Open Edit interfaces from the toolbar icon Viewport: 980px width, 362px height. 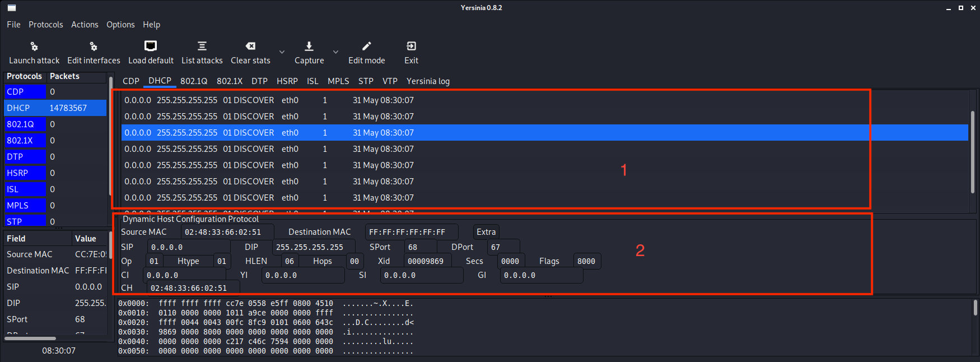click(94, 46)
